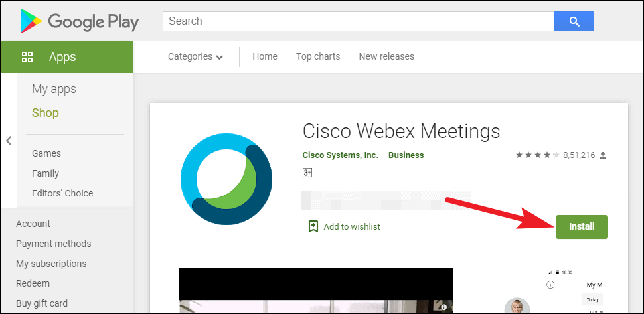Click the green Install button
644x314 pixels.
tap(582, 226)
